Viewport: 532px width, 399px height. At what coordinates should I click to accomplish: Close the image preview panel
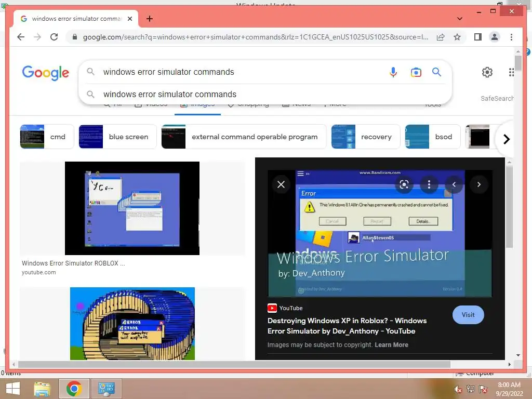click(x=281, y=184)
